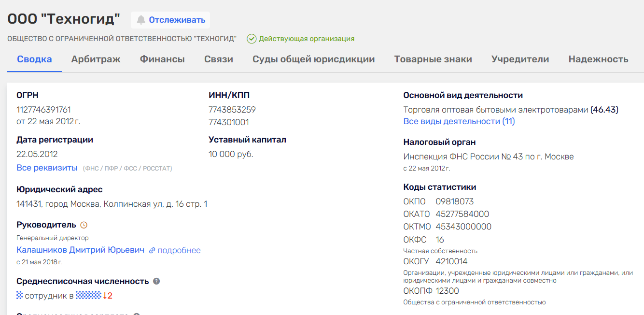This screenshot has width=644, height=315.
Task: Select the ОКАТО code 45277584000
Action: pyautogui.click(x=462, y=214)
